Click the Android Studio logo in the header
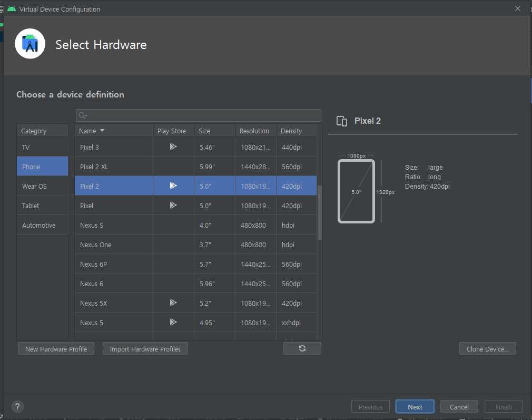 [30, 44]
